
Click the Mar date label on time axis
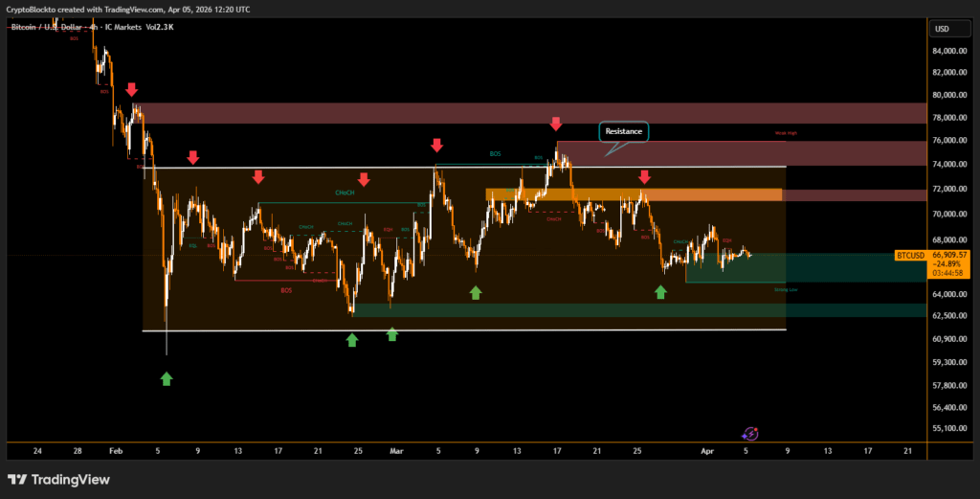pyautogui.click(x=397, y=449)
